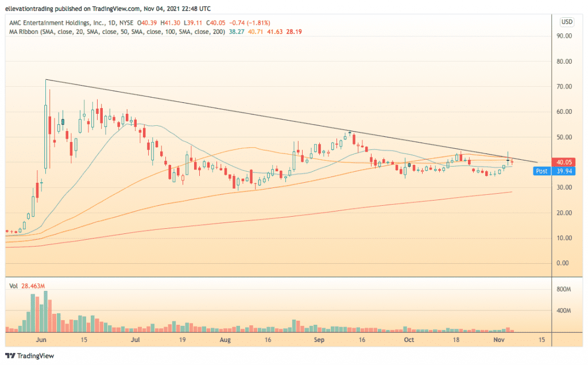588x365 pixels.
Task: Click the 28.19 SMA 200 value
Action: 294,32
